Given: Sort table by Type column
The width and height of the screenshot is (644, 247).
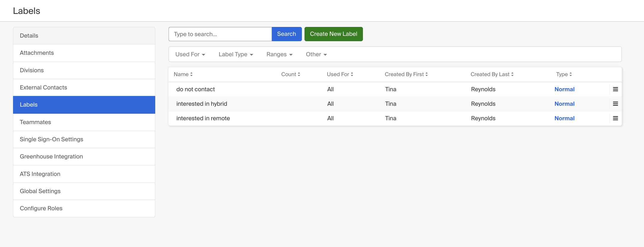Looking at the screenshot, I should 564,74.
